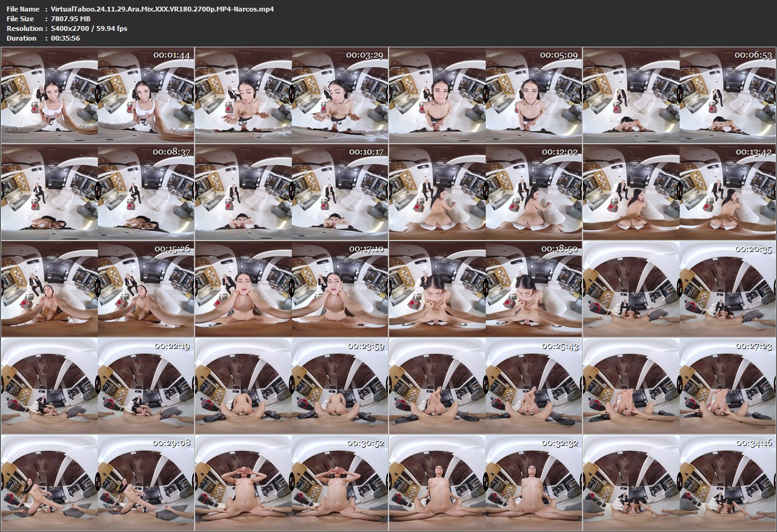777x532 pixels.
Task: Pick the 00:17:10 thumbnail
Action: [x=292, y=289]
